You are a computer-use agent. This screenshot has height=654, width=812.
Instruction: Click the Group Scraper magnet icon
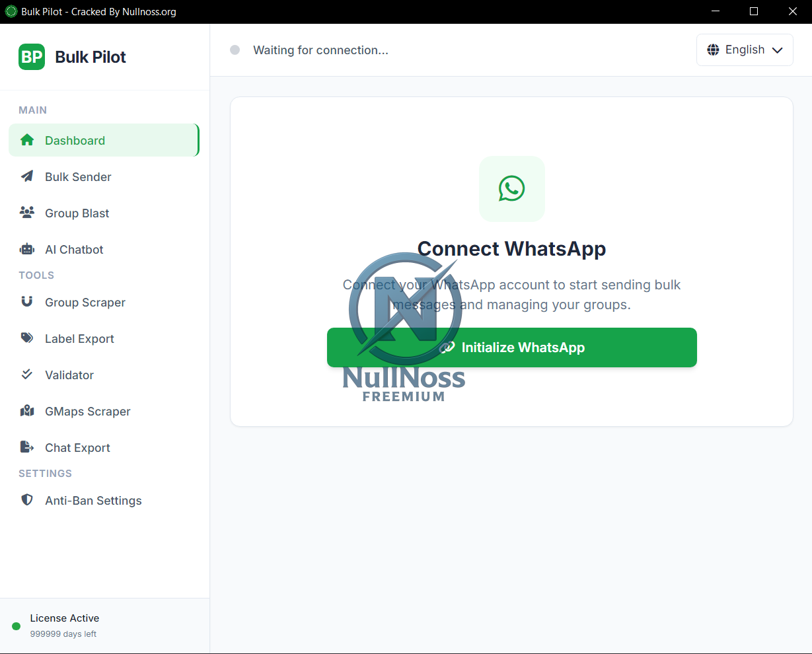pyautogui.click(x=27, y=302)
